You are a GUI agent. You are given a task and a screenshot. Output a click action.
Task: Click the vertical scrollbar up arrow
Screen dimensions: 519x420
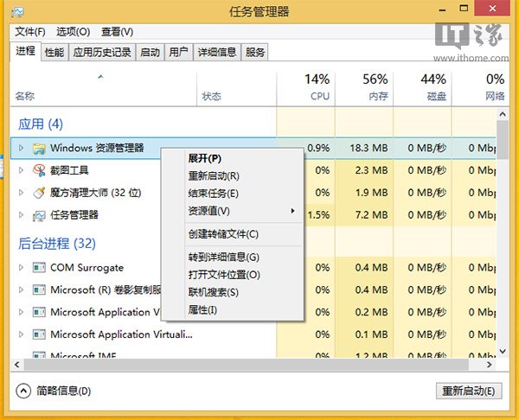click(503, 114)
